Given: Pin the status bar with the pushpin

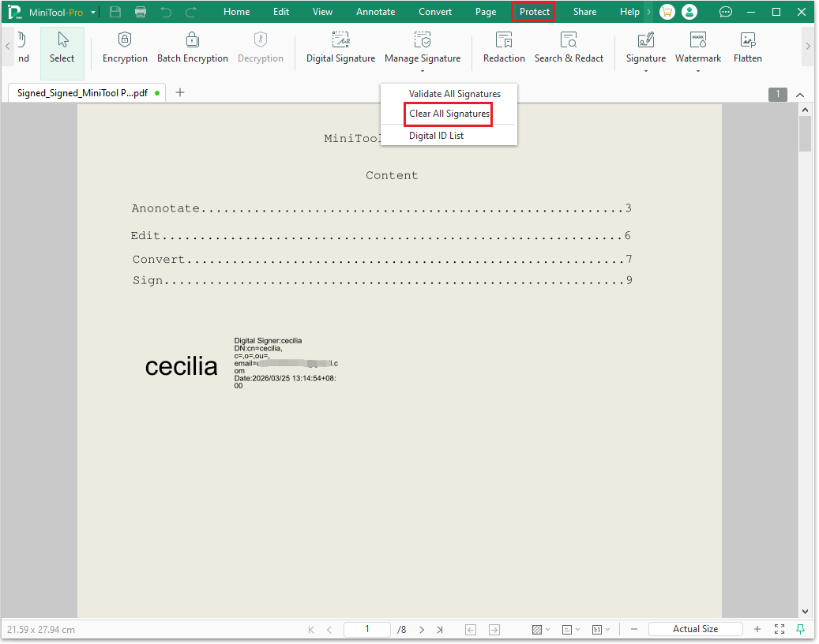Looking at the screenshot, I should pos(801,629).
